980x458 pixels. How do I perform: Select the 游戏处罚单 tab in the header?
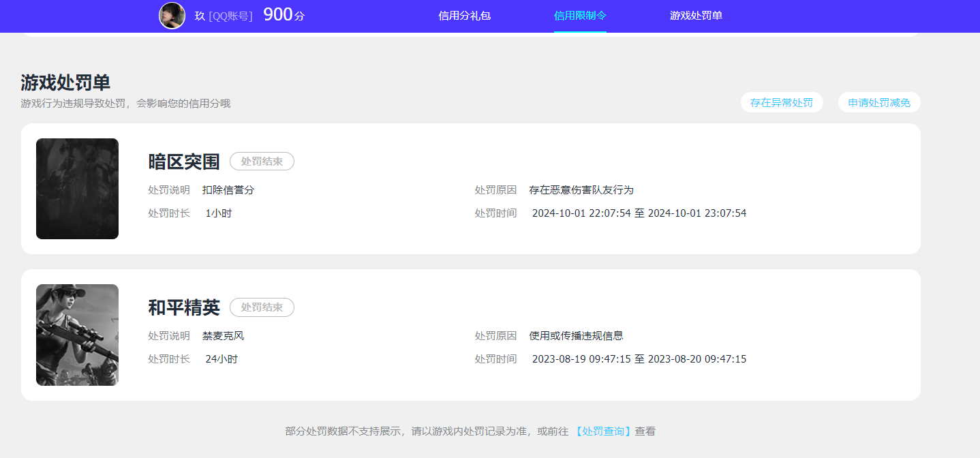coord(696,16)
